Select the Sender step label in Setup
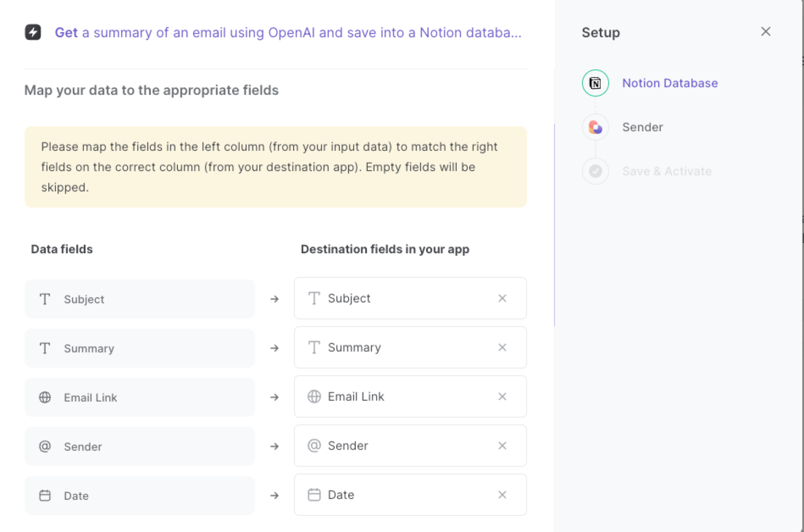The image size is (804, 532). [642, 127]
